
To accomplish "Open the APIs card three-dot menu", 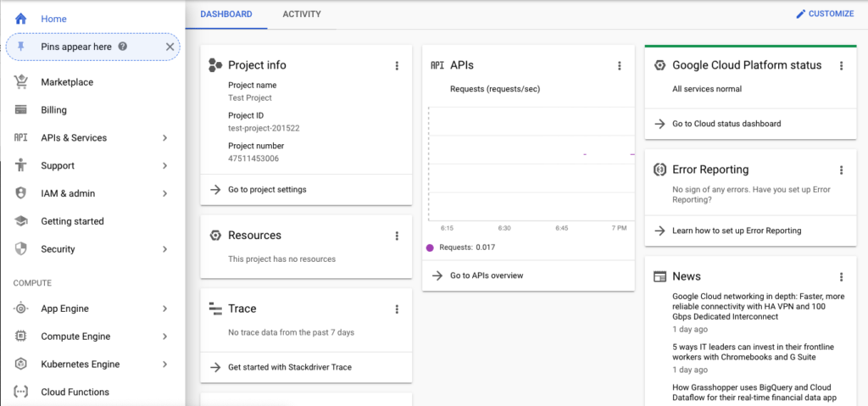I will [620, 66].
